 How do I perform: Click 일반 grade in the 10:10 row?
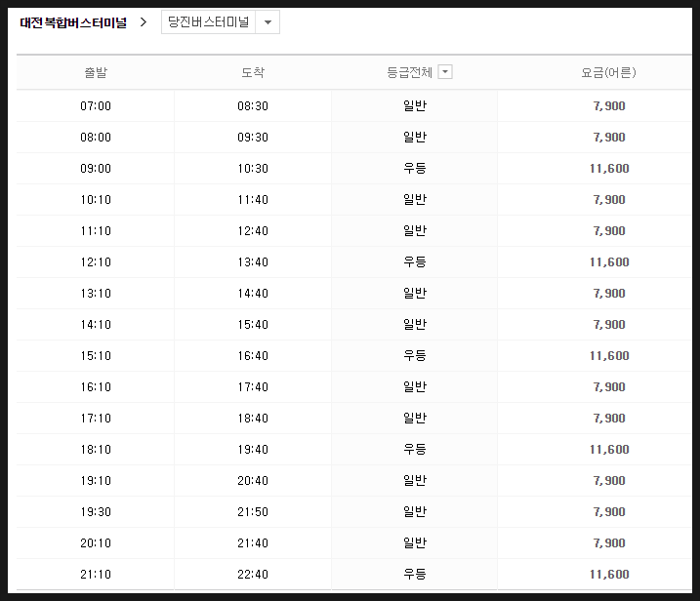click(x=415, y=199)
